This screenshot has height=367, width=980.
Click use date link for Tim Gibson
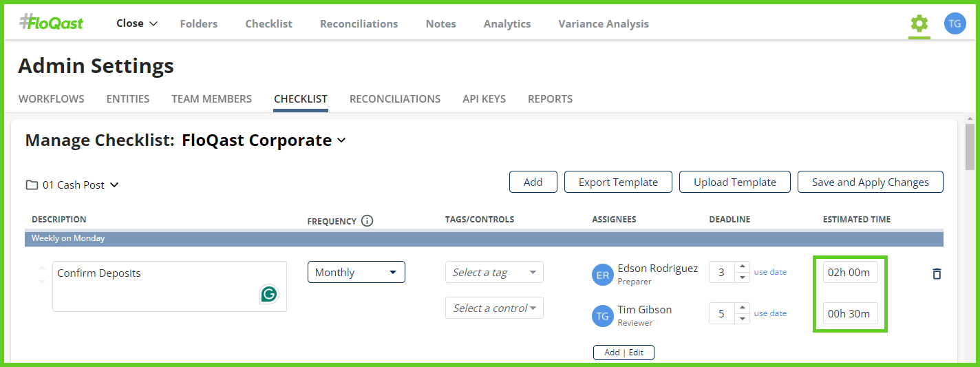point(770,313)
